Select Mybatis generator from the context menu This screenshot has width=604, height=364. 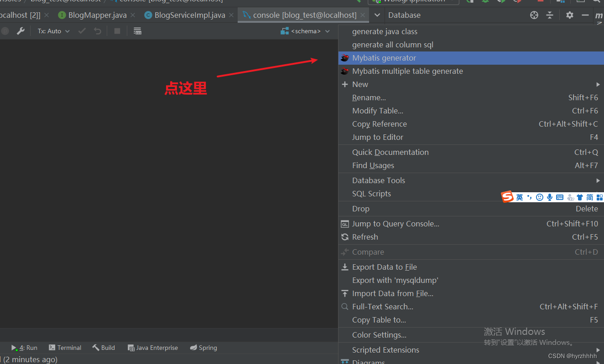coord(385,58)
